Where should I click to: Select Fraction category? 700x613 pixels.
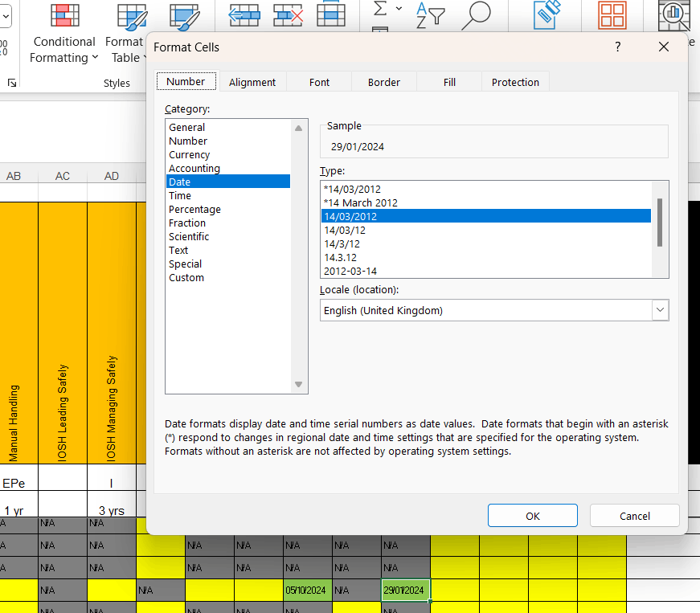(228, 223)
